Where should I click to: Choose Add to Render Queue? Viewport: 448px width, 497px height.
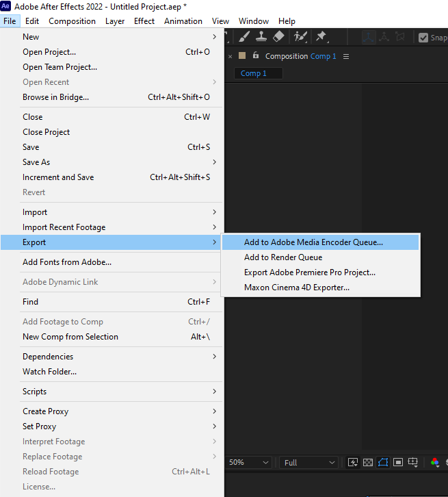click(x=283, y=257)
